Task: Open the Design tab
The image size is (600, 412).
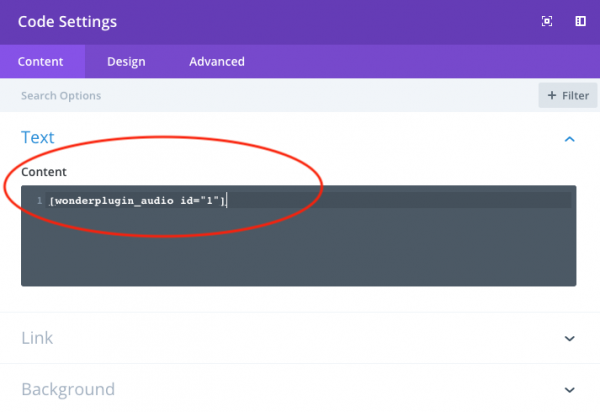Action: [x=126, y=61]
